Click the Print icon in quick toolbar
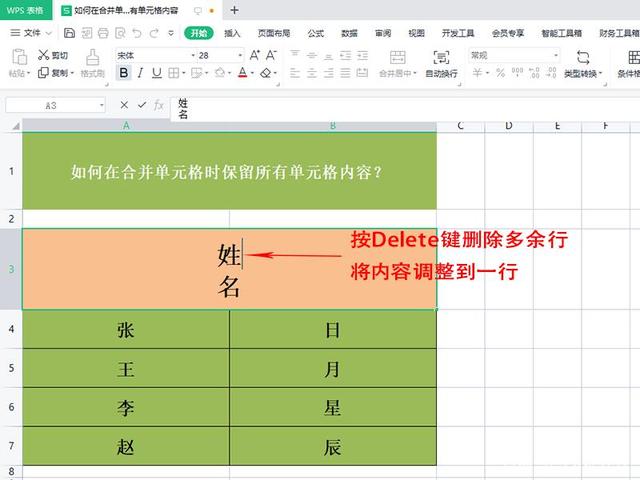 tap(103, 33)
